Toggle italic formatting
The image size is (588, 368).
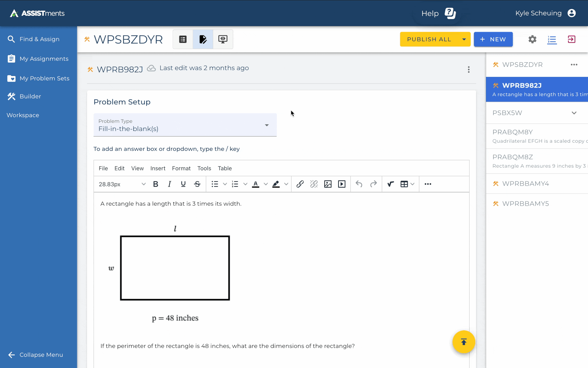pos(169,184)
